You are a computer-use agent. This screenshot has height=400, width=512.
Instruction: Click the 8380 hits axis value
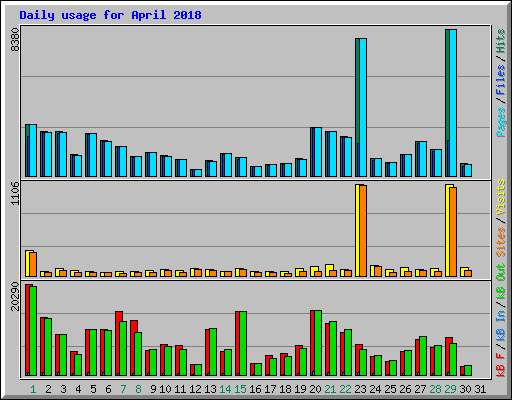15,40
